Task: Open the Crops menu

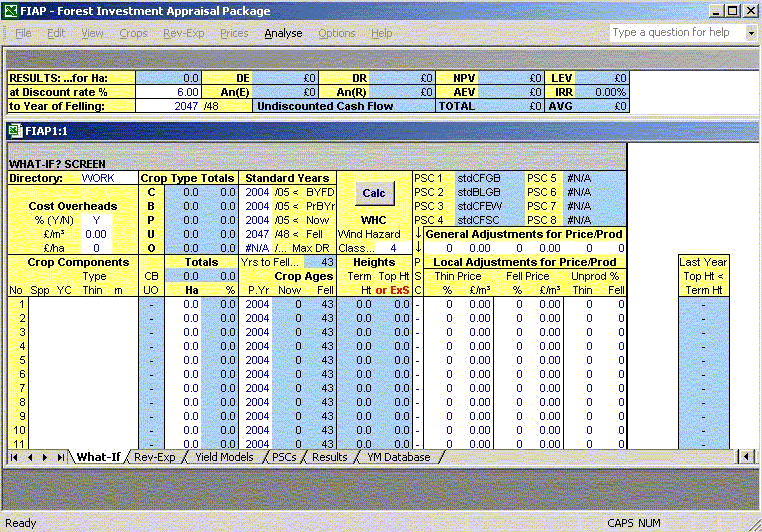Action: coord(133,33)
